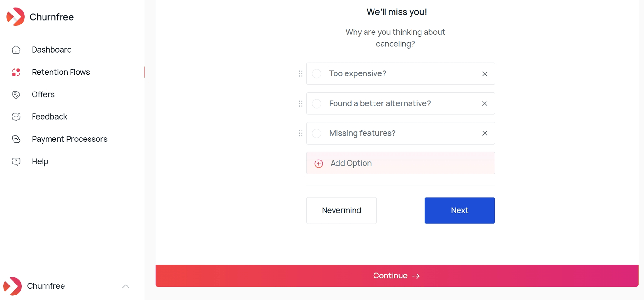Select the 'Found a better alternative?' radio button
The width and height of the screenshot is (644, 300).
tap(317, 103)
